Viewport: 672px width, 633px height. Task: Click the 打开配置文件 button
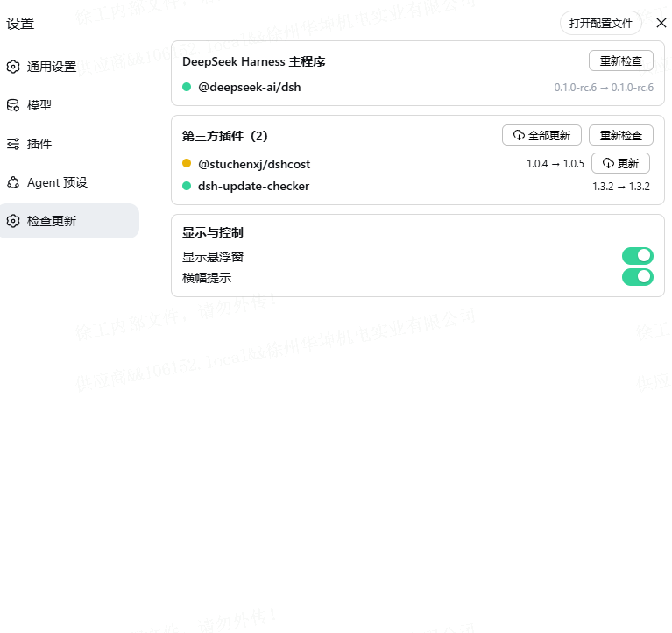[600, 23]
